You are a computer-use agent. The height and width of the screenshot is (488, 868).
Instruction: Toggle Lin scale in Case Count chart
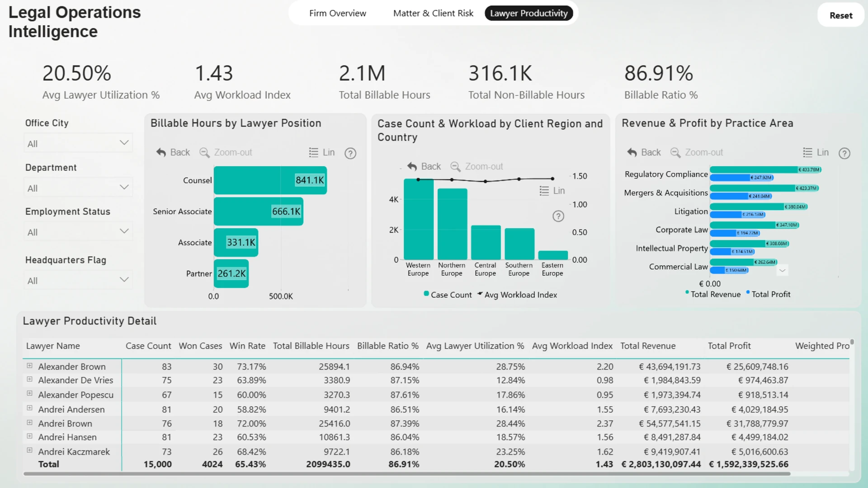(x=552, y=191)
